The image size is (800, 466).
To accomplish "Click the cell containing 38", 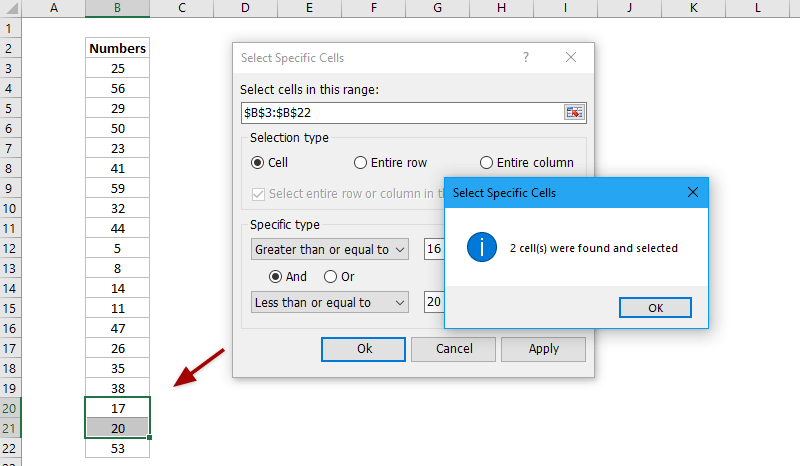I will [117, 388].
